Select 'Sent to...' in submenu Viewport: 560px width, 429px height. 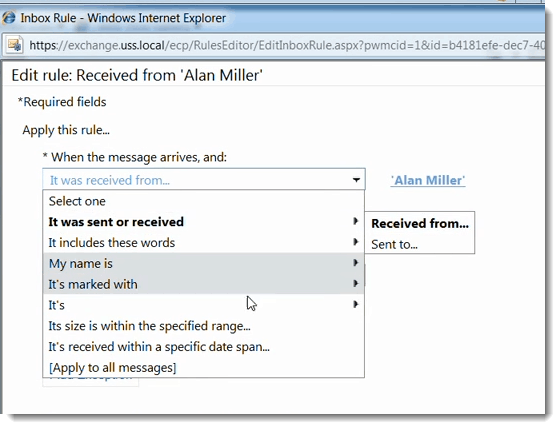pyautogui.click(x=420, y=244)
